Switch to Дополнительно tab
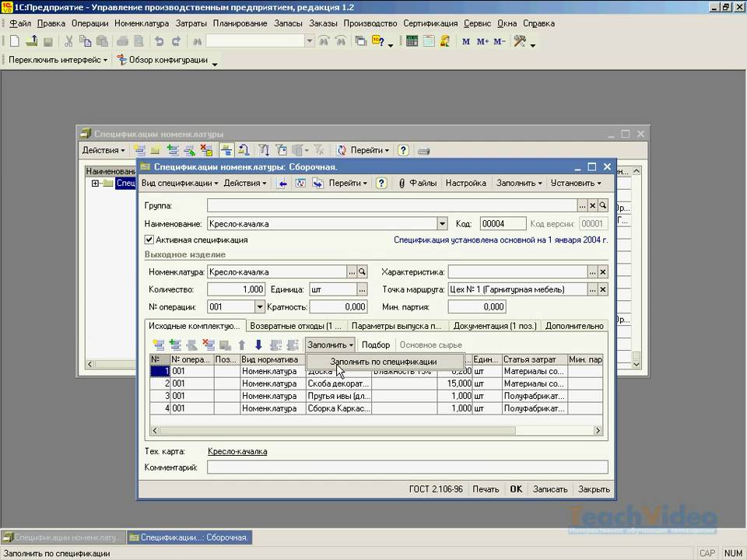 [x=574, y=326]
